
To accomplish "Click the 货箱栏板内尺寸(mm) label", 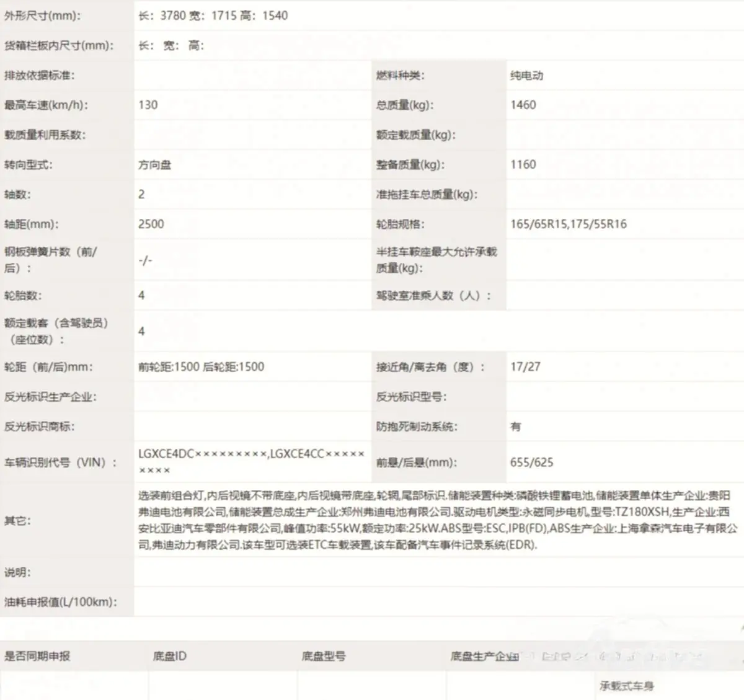I will pos(59,45).
